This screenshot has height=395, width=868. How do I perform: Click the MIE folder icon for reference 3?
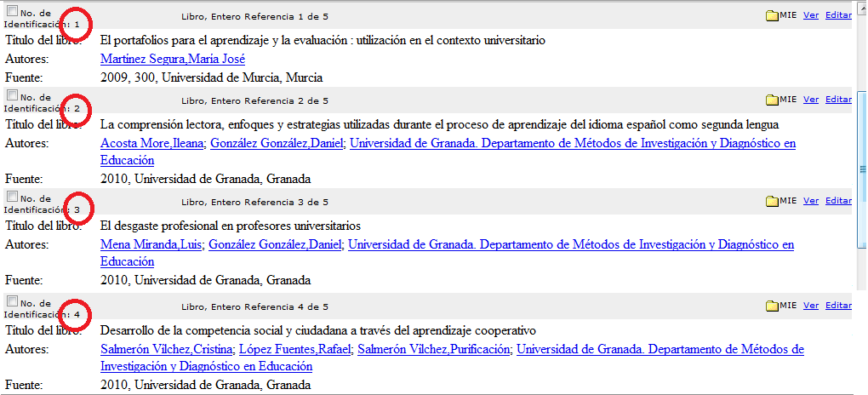[772, 201]
